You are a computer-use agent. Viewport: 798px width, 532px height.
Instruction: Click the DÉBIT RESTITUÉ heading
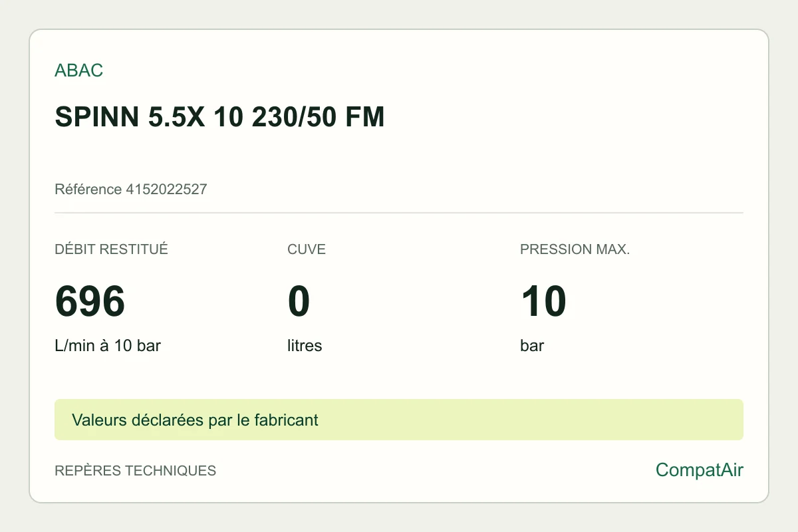click(x=111, y=249)
